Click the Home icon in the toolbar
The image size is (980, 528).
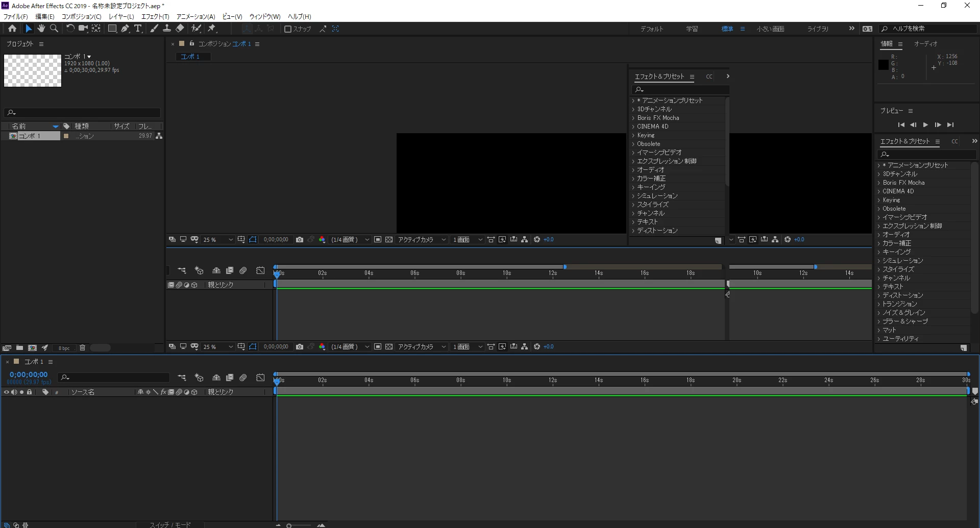coord(12,29)
